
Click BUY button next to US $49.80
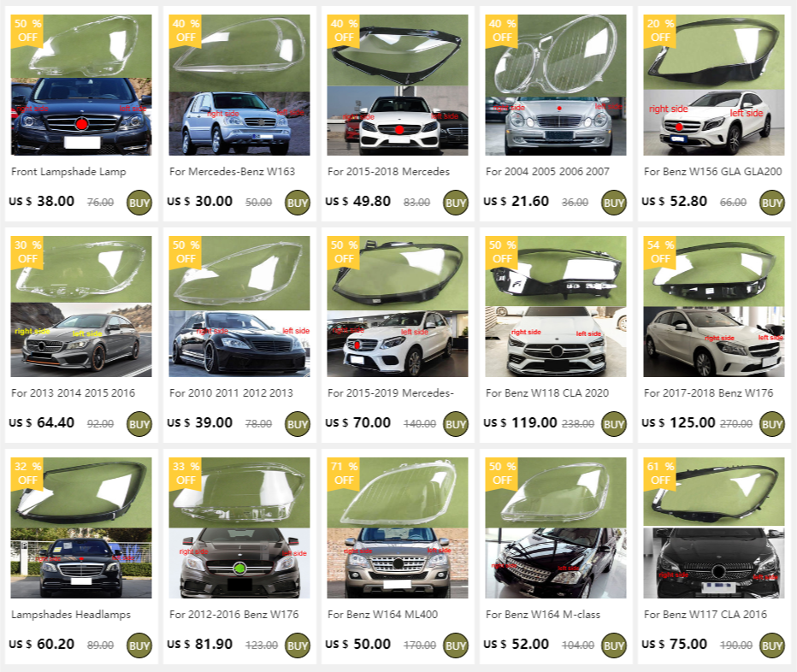point(456,203)
